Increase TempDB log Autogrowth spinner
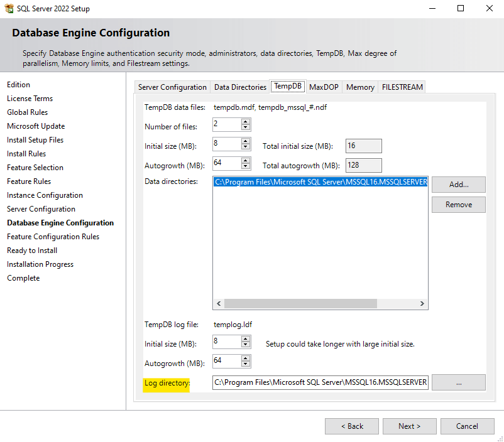504x442 pixels. [246, 358]
